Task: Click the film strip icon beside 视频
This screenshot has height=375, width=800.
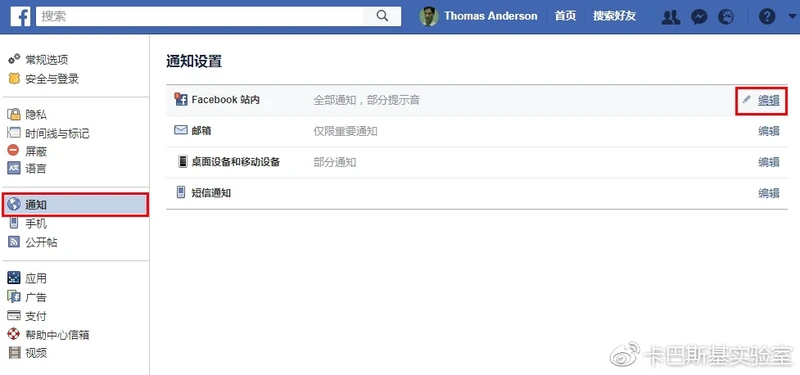Action: click(x=14, y=352)
